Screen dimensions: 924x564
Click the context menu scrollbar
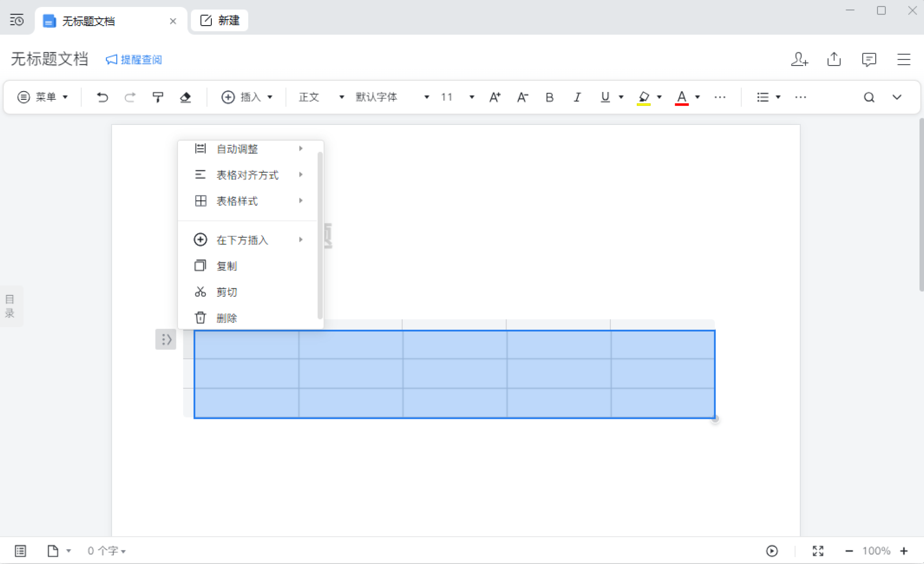coord(320,235)
